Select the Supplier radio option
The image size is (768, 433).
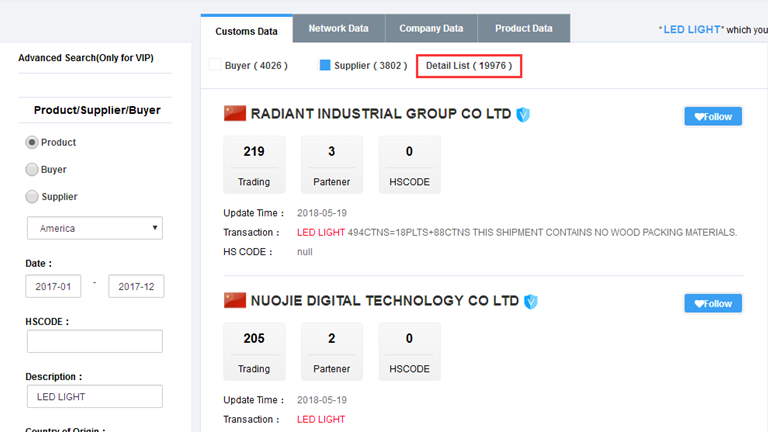(x=32, y=197)
